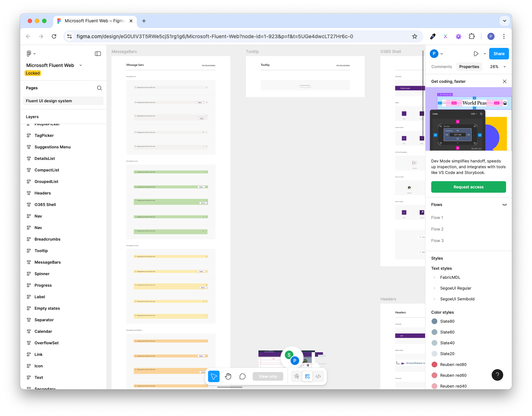The width and height of the screenshot is (532, 416).
Task: Click the View only button
Action: [268, 376]
